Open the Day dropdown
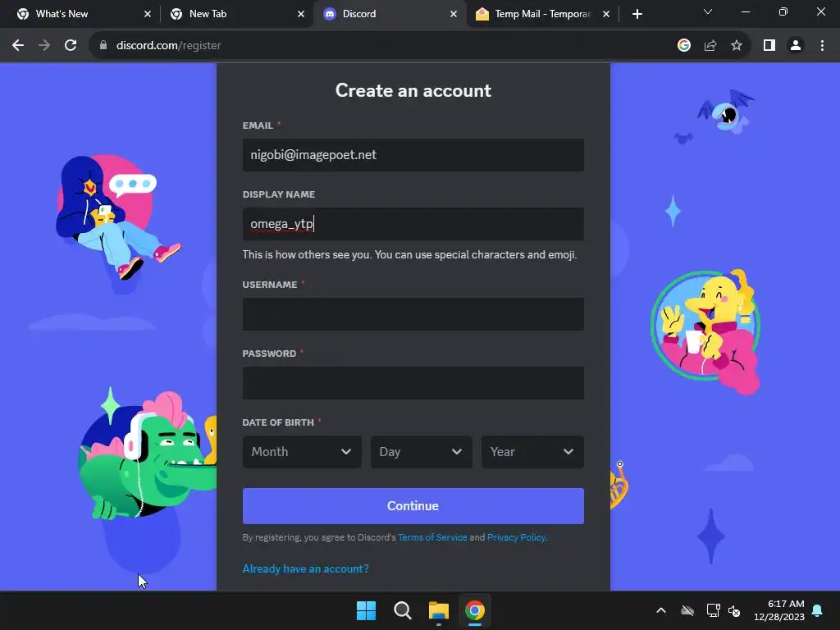Viewport: 840px width, 630px height. click(x=421, y=452)
